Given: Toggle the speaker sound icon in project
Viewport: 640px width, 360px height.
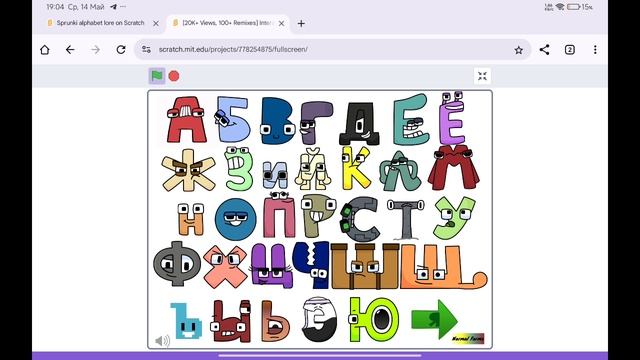Looking at the screenshot, I should pyautogui.click(x=162, y=340).
